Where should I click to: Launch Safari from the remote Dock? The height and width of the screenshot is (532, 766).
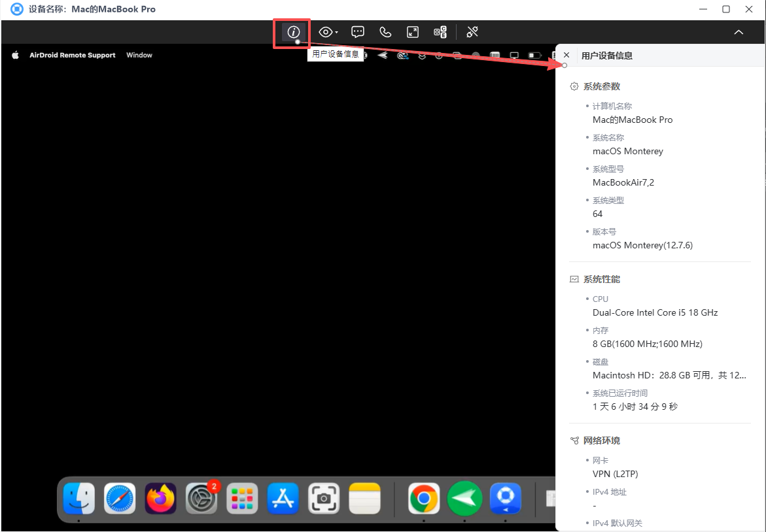pyautogui.click(x=120, y=498)
